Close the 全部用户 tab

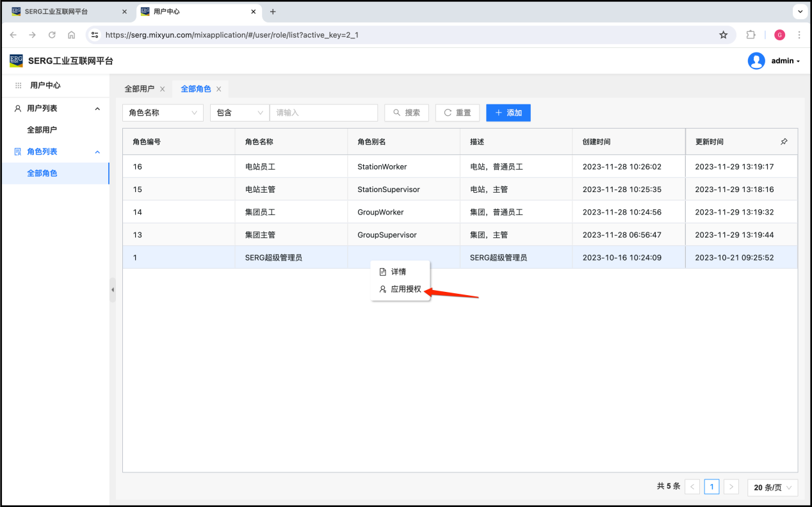coord(163,89)
